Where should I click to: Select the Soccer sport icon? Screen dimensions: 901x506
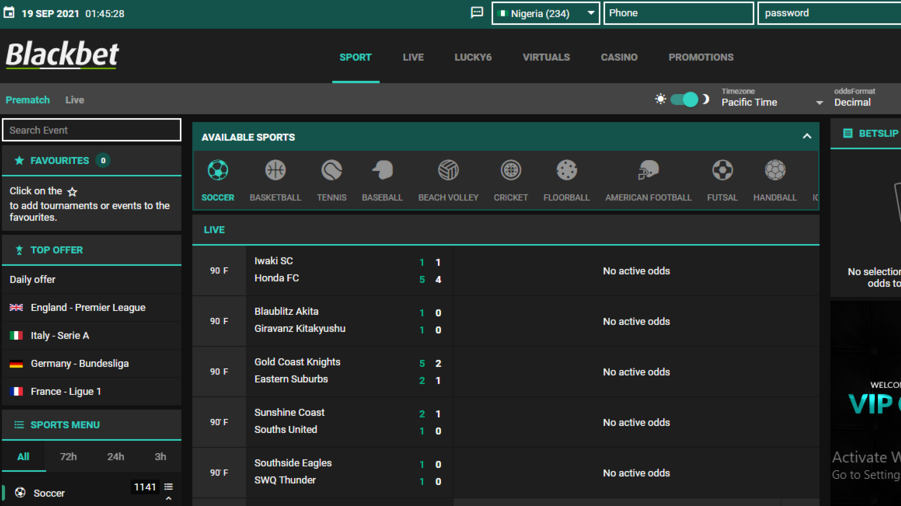point(218,171)
